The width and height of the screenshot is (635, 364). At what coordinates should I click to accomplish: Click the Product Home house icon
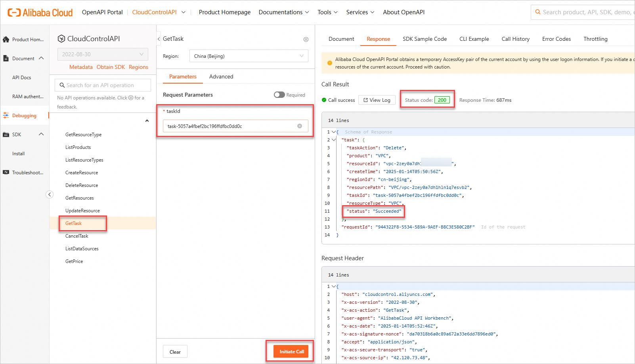[6, 40]
